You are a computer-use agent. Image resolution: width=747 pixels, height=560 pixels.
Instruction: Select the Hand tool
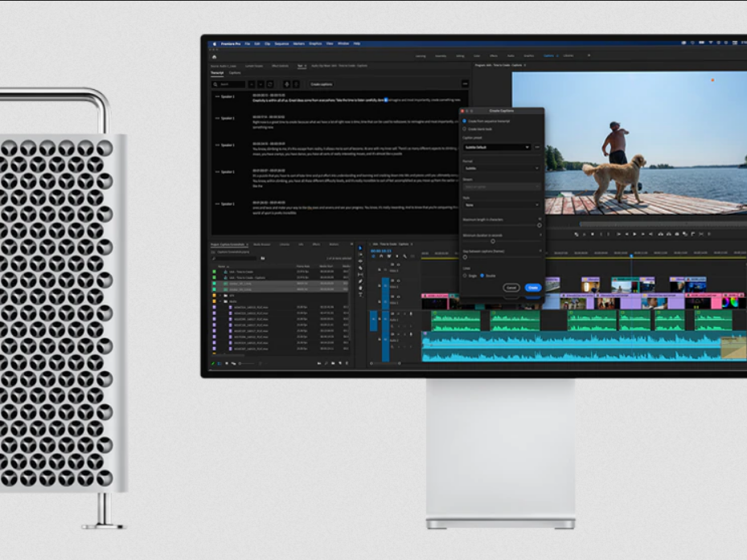click(360, 288)
